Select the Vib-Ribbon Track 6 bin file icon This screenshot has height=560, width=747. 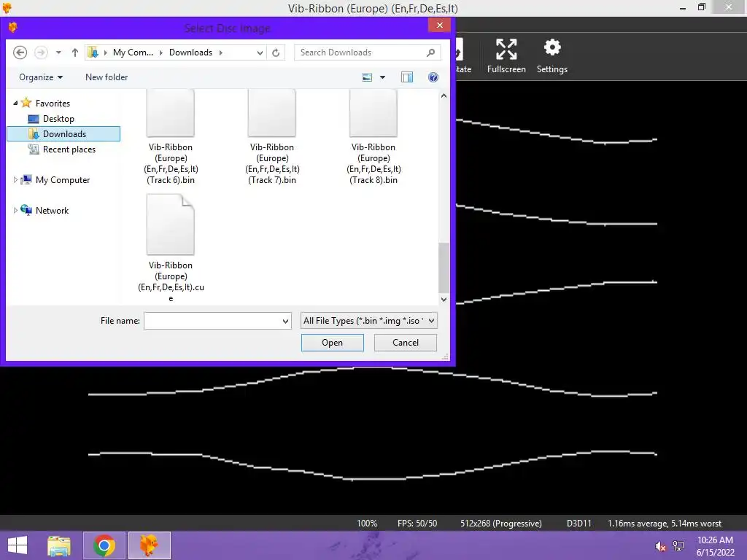pos(171,113)
